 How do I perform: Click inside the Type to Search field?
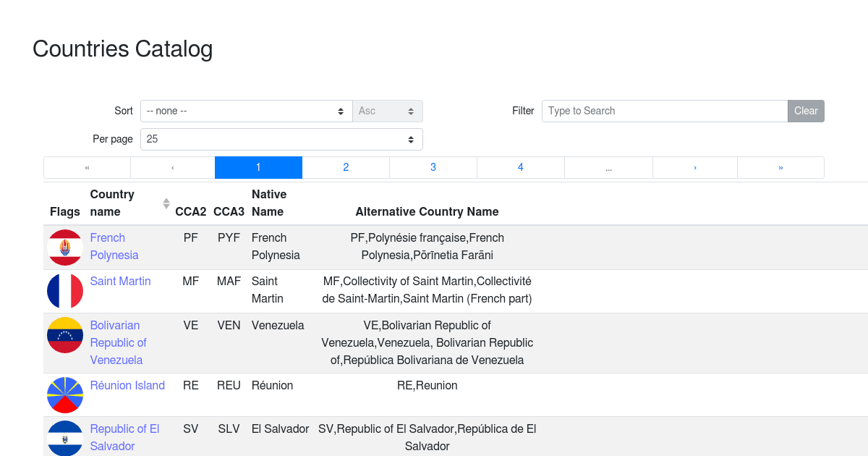[x=651, y=111]
